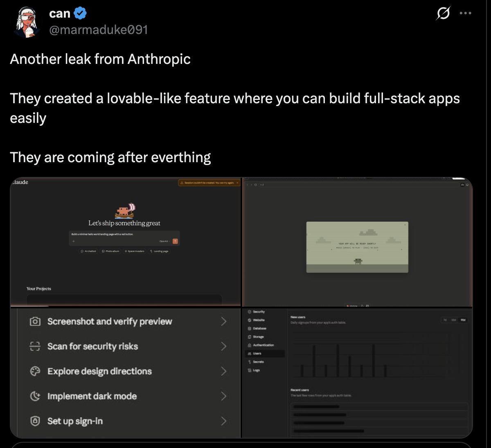The image size is (491, 448).
Task: Dismiss the session error banner
Action: point(237,183)
